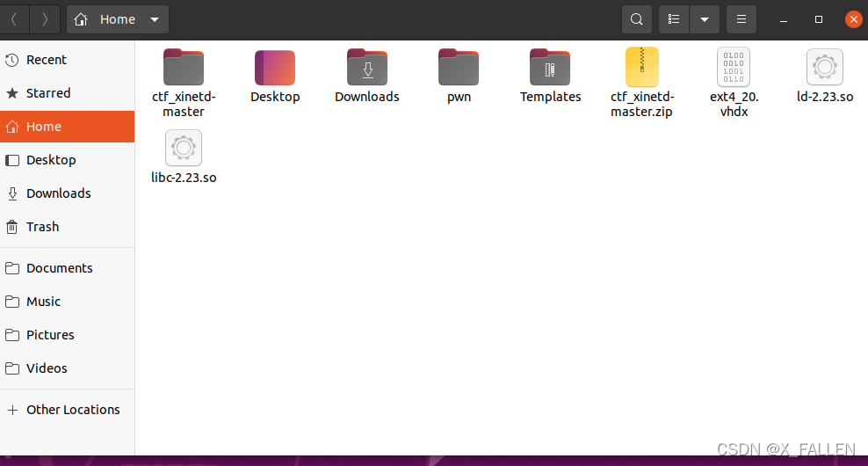
Task: Open the hamburger main menu
Action: [741, 19]
